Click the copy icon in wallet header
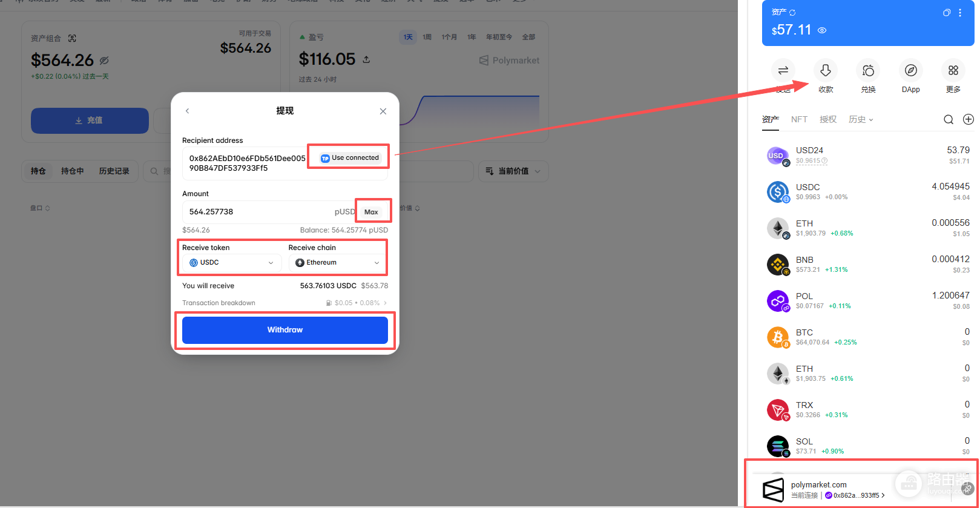 pos(947,13)
